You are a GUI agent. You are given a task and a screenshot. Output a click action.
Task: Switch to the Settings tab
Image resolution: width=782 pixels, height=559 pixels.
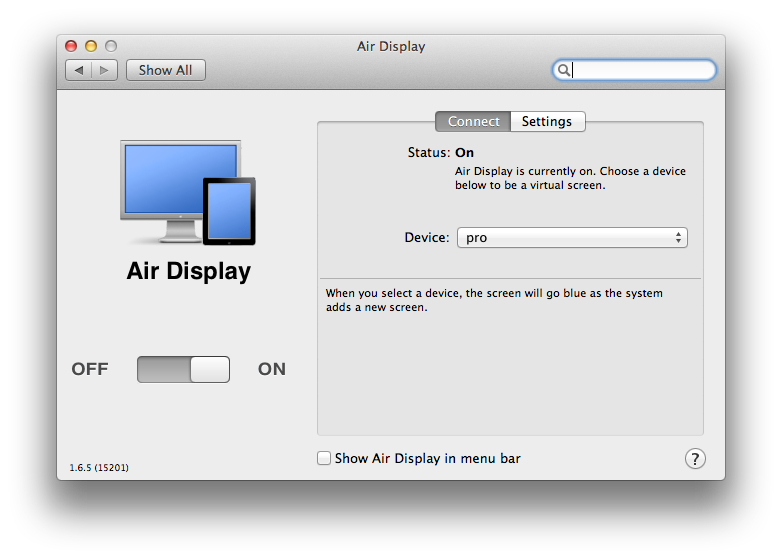coord(547,121)
